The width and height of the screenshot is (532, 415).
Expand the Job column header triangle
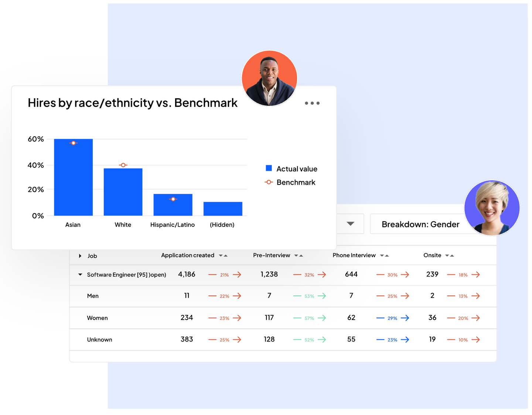80,256
